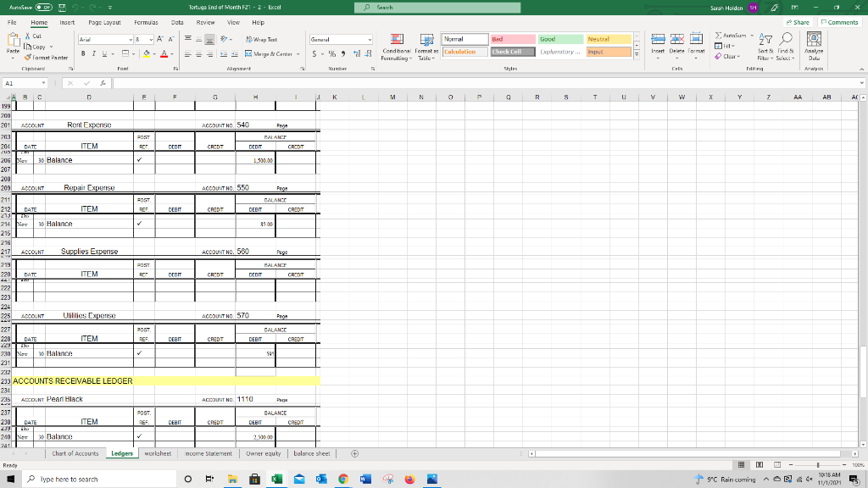Expand the cell styles gallery
The width and height of the screenshot is (868, 488).
637,55
